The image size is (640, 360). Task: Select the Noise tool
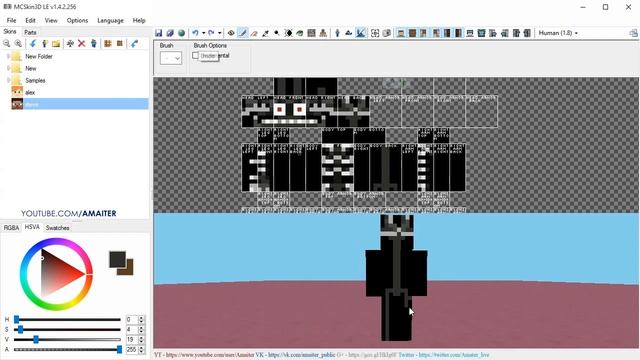coord(311,33)
